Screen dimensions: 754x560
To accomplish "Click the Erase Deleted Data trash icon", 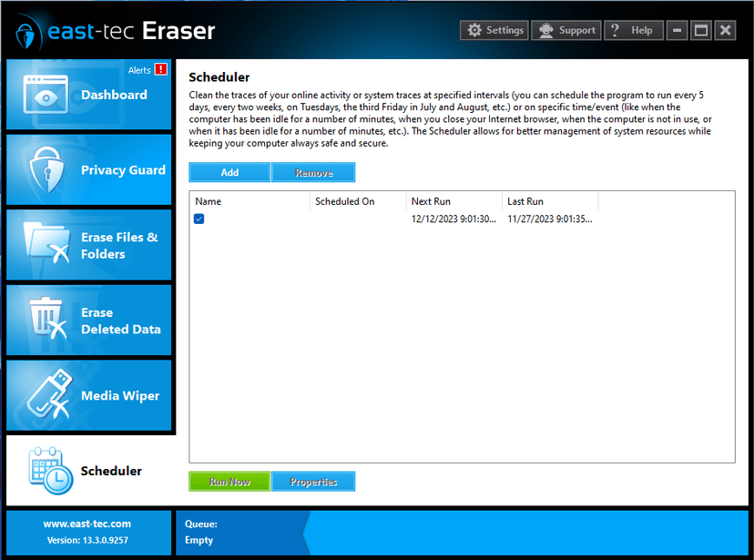I will click(x=47, y=318).
